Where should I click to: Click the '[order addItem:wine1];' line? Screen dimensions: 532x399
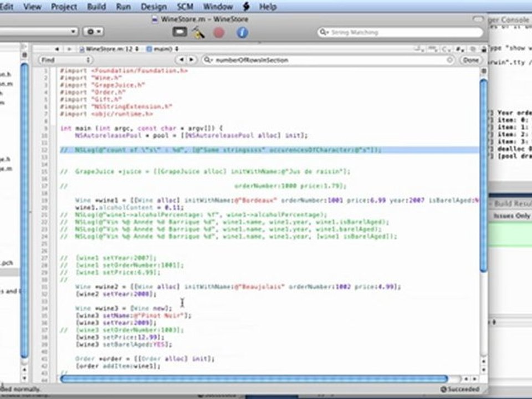[x=117, y=366]
